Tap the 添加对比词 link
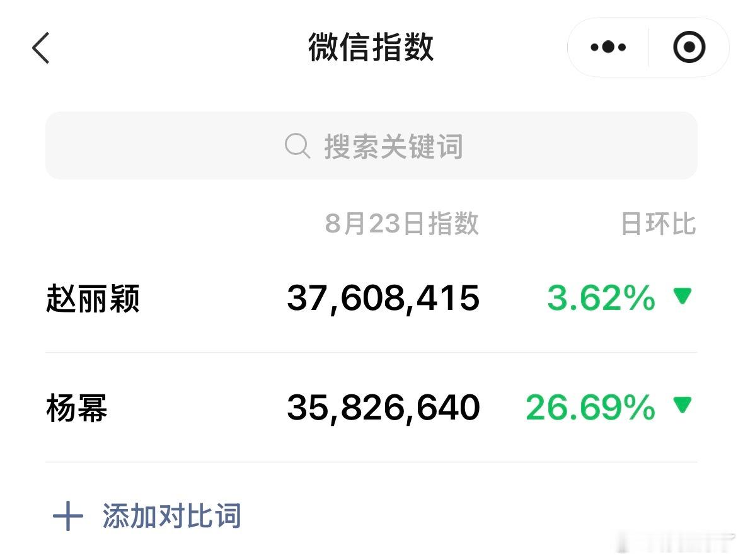This screenshot has width=743, height=560. (171, 516)
